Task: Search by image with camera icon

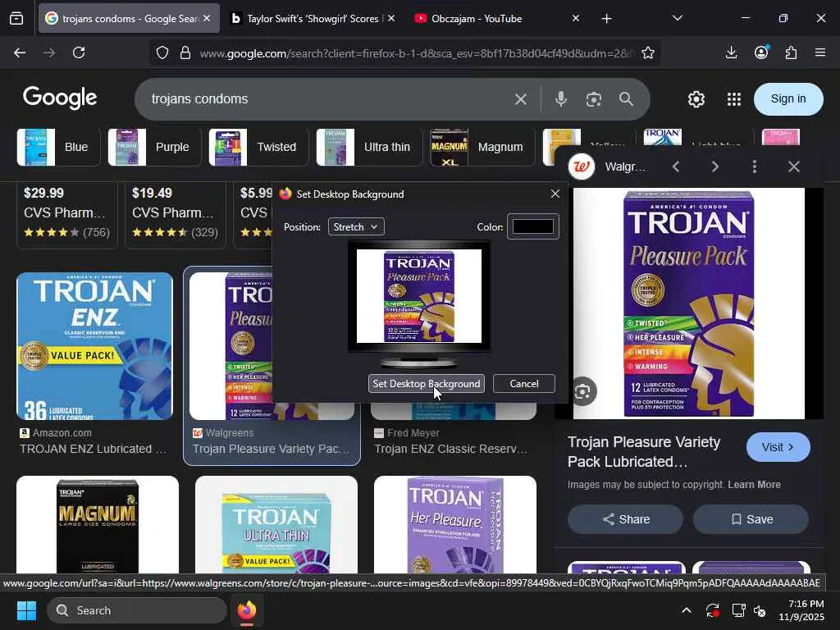Action: point(594,99)
